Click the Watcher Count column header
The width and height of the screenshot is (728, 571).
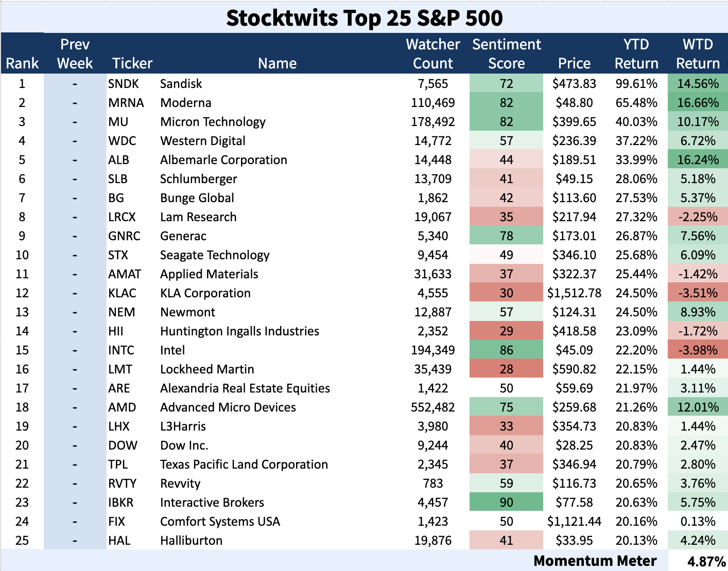432,53
